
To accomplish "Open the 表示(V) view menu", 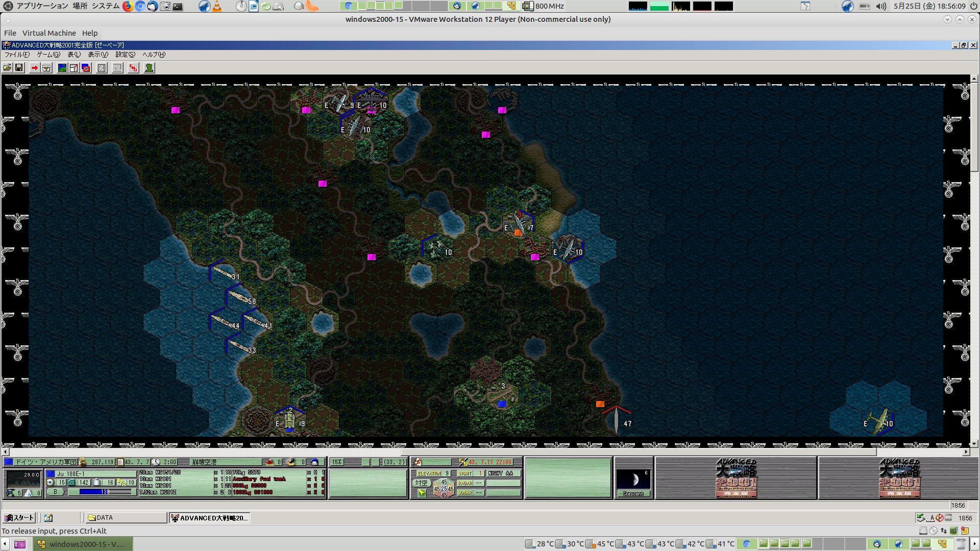I will pyautogui.click(x=97, y=55).
